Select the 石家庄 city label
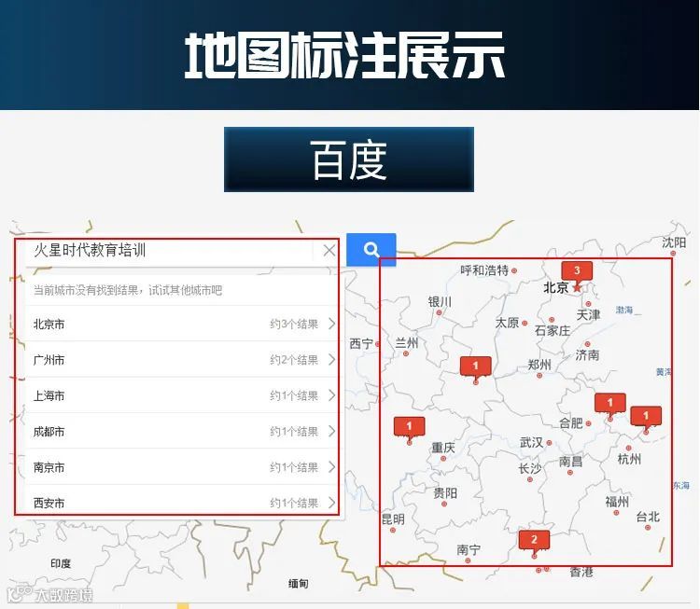700x609 pixels. click(x=553, y=330)
